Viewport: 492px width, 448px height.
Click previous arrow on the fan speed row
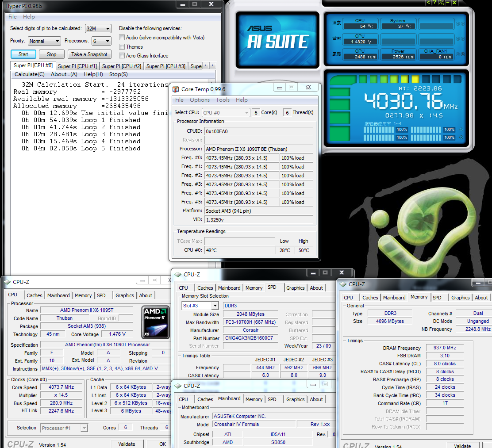coord(458,54)
